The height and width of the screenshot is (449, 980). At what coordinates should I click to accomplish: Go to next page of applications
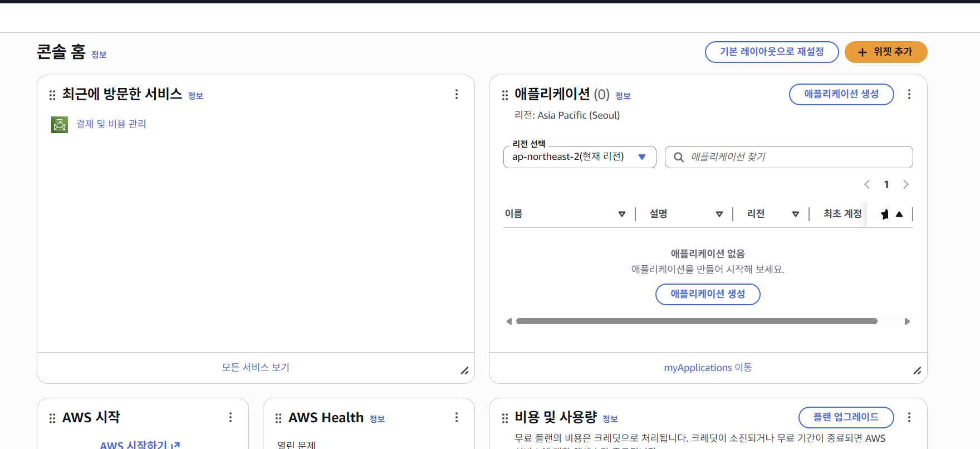coord(906,184)
